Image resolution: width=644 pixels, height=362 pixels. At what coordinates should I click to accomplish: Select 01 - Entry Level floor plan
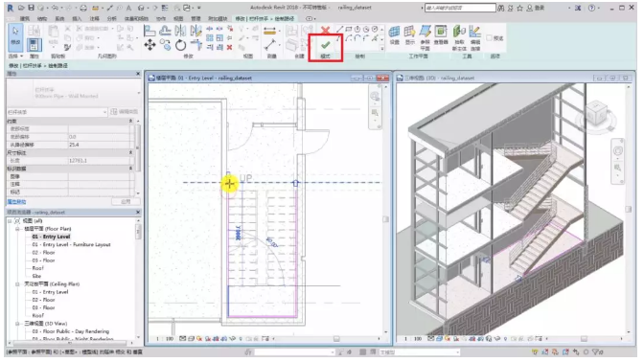pos(52,237)
